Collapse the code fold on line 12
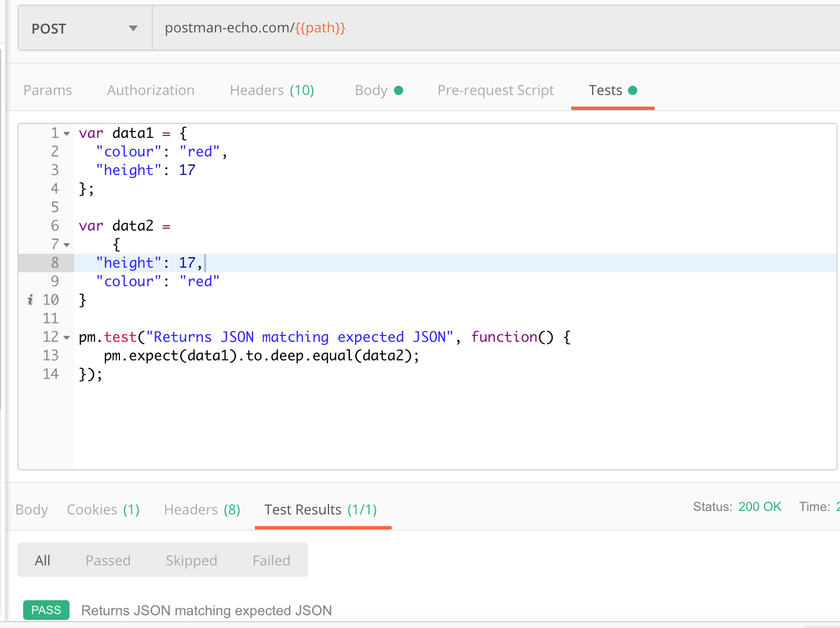 click(67, 338)
